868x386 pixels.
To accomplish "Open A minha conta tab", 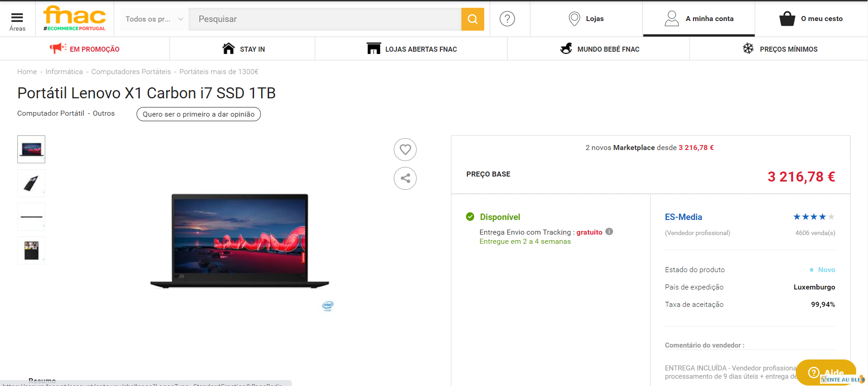I will click(x=699, y=19).
